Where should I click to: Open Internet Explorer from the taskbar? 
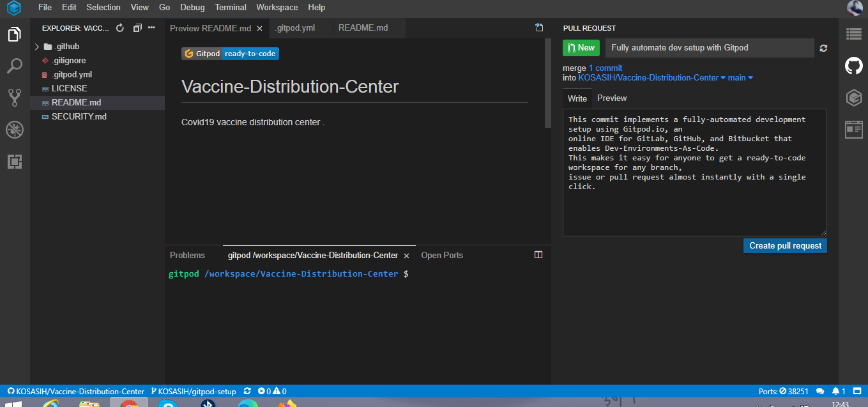[50, 404]
